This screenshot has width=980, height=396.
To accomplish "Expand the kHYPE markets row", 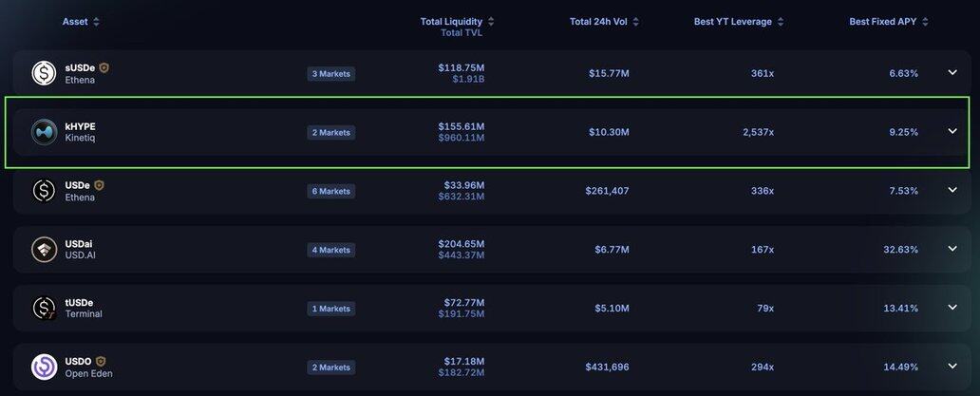I will [x=952, y=131].
